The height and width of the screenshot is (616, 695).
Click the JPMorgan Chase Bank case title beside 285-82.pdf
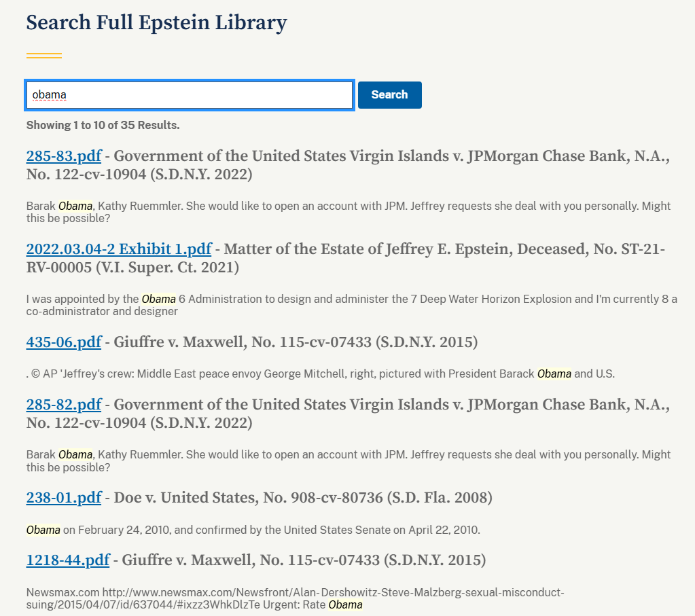tap(348, 414)
